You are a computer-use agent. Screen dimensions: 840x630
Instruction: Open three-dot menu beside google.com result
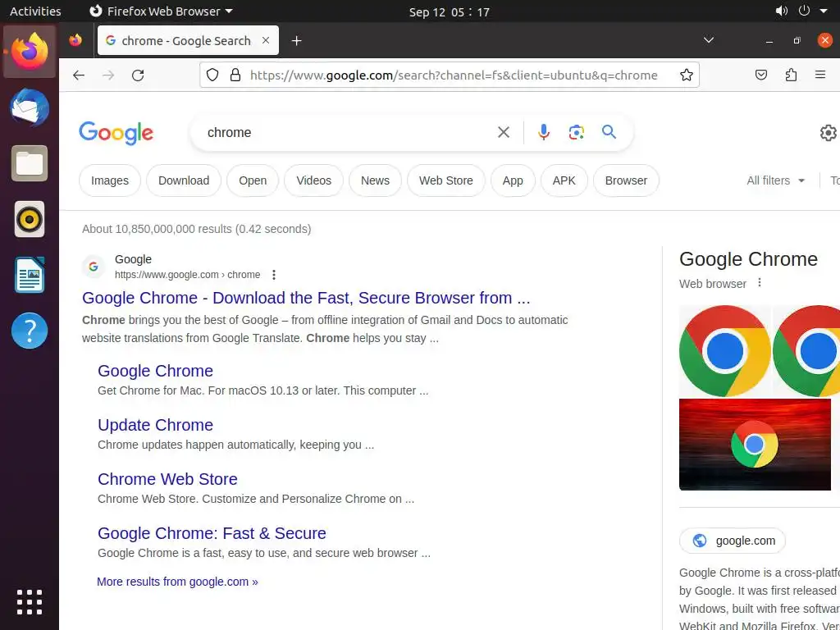tap(274, 275)
